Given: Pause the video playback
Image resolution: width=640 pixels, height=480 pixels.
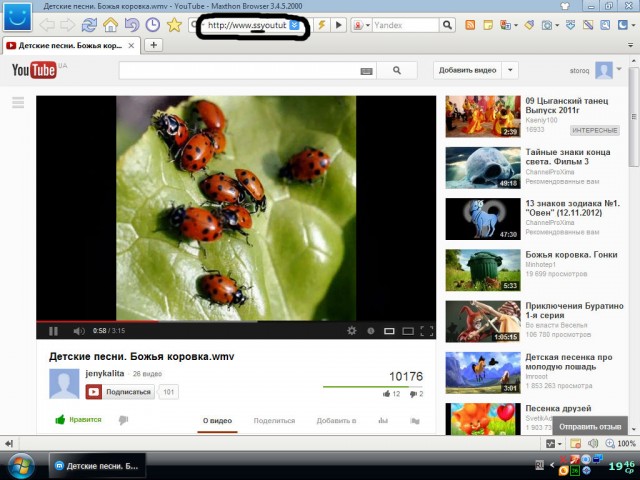Looking at the screenshot, I should [x=53, y=331].
